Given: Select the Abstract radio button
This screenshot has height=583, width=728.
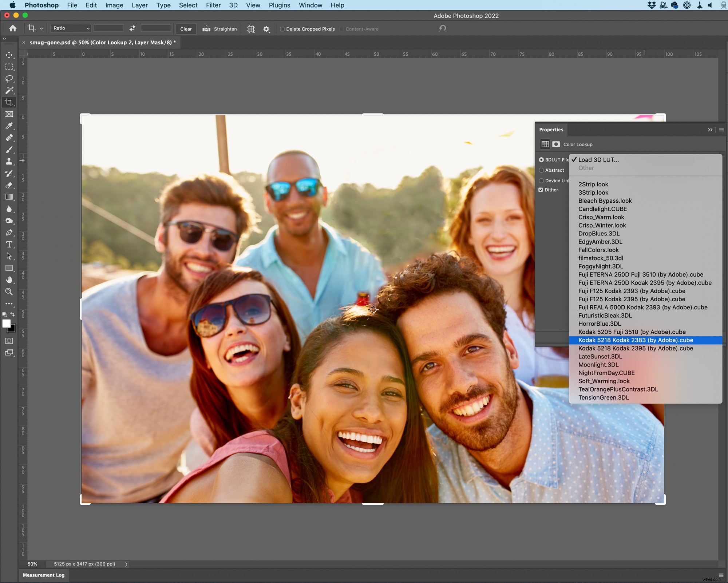Looking at the screenshot, I should point(541,170).
